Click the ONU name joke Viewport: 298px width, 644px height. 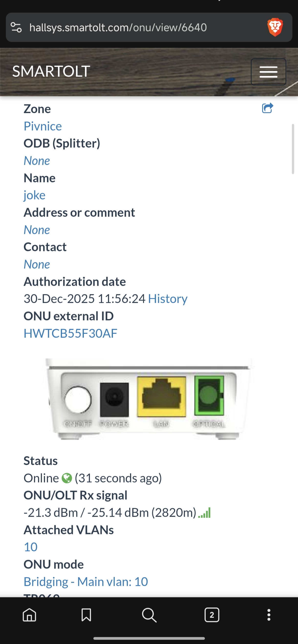[34, 195]
